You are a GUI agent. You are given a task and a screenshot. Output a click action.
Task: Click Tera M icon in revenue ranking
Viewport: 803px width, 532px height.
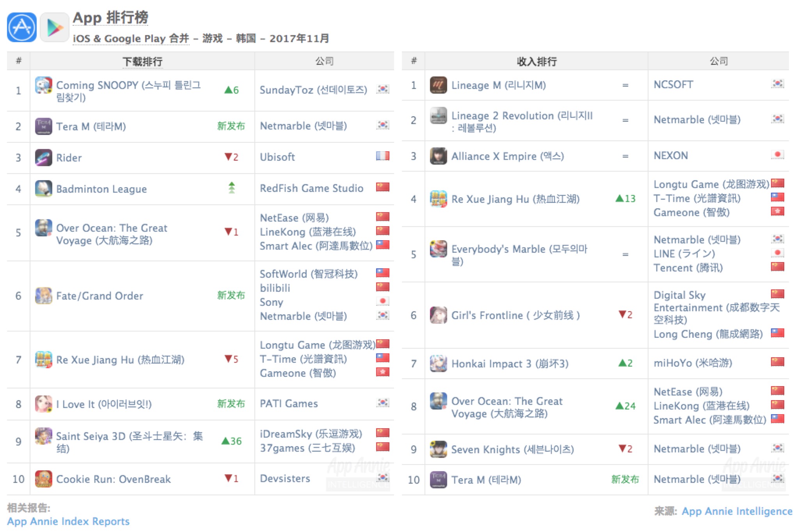[439, 480]
